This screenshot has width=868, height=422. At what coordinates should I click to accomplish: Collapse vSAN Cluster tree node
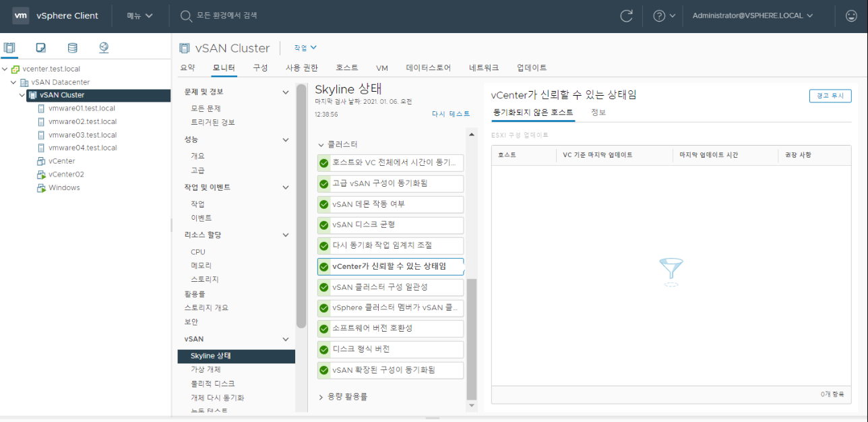[x=22, y=95]
